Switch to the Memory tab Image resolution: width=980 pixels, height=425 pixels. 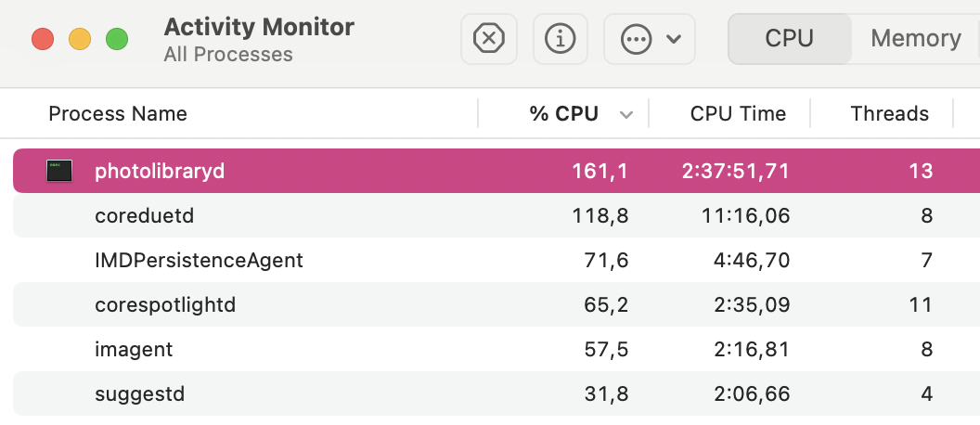click(915, 39)
